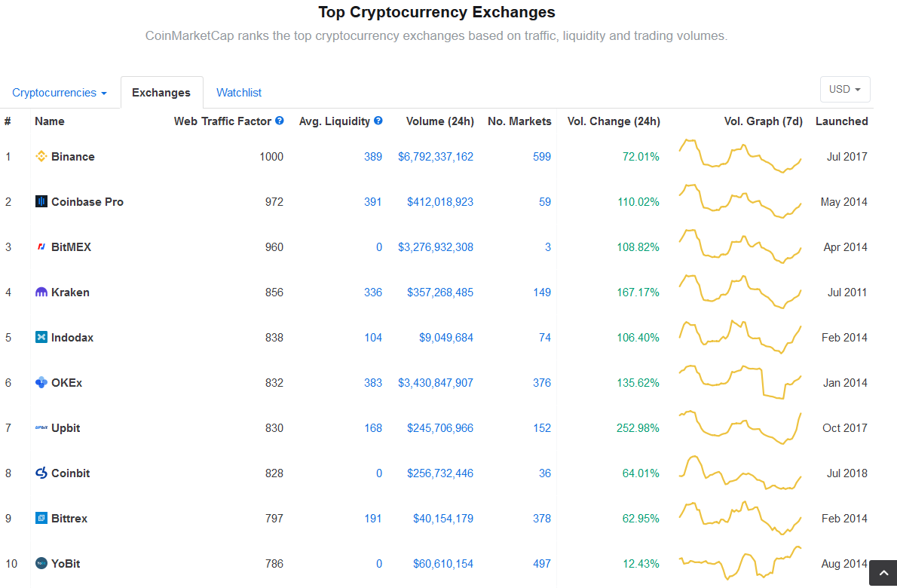Click the scroll-to-top arrow button
Screen dimensions: 897x588
[883, 573]
